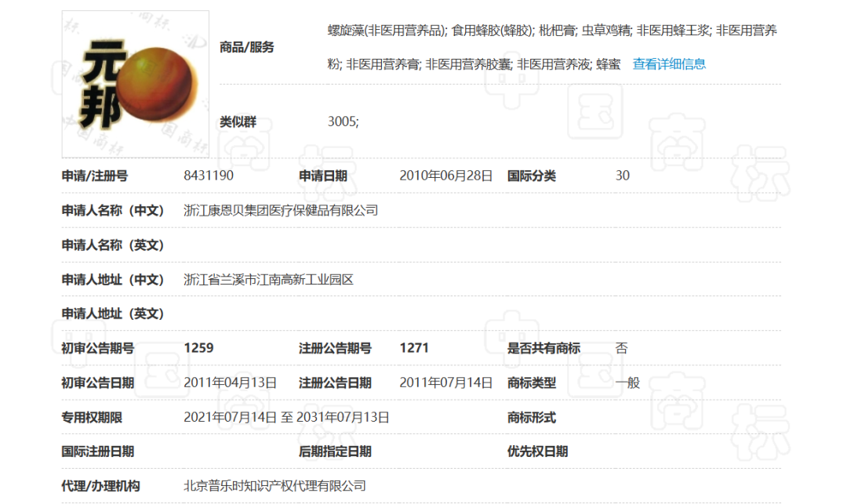Click the 注册公告期号 label

(x=335, y=348)
